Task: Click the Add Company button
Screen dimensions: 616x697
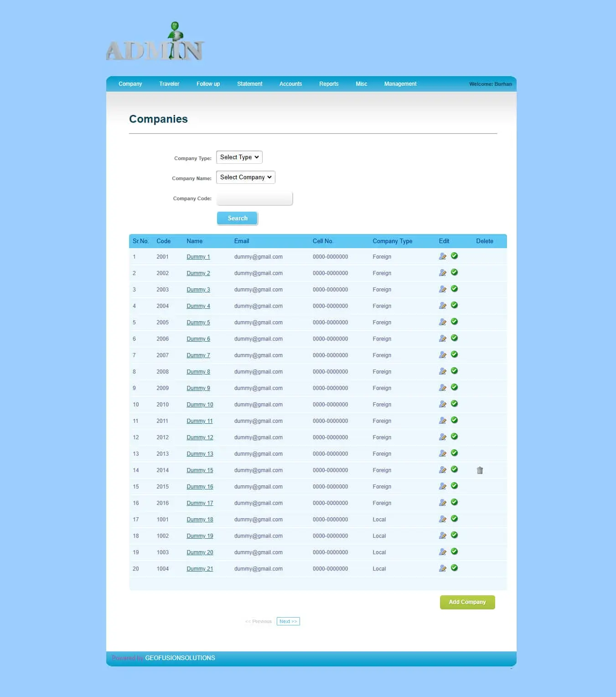Action: (x=467, y=602)
